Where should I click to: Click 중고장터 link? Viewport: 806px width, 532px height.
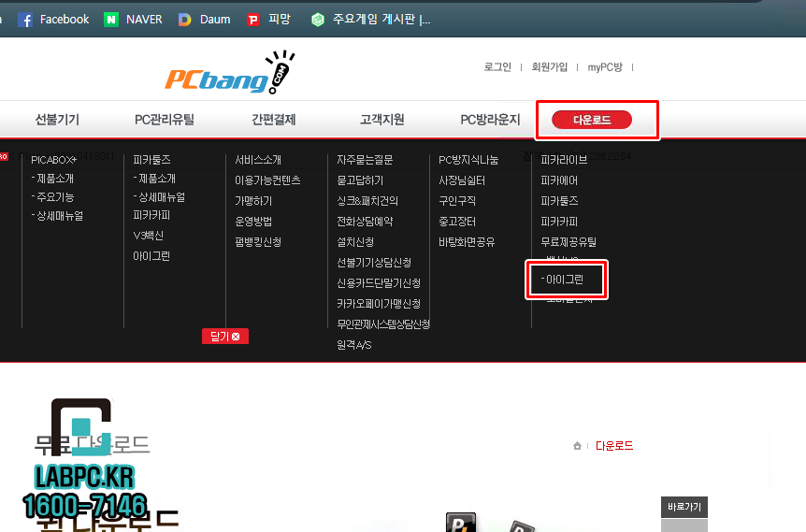click(457, 222)
